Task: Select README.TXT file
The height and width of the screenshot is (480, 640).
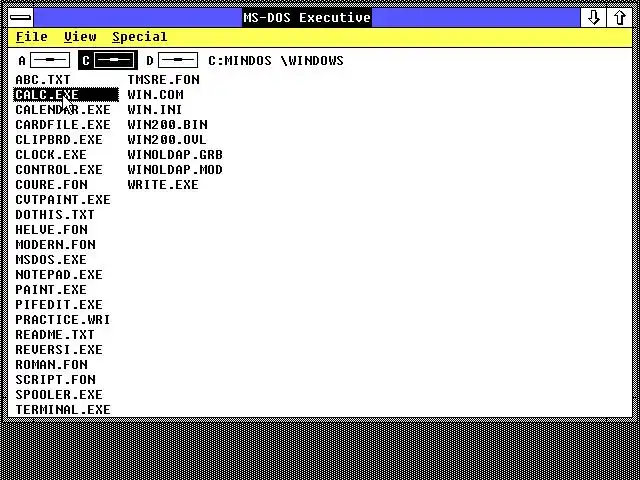Action: pyautogui.click(x=55, y=335)
